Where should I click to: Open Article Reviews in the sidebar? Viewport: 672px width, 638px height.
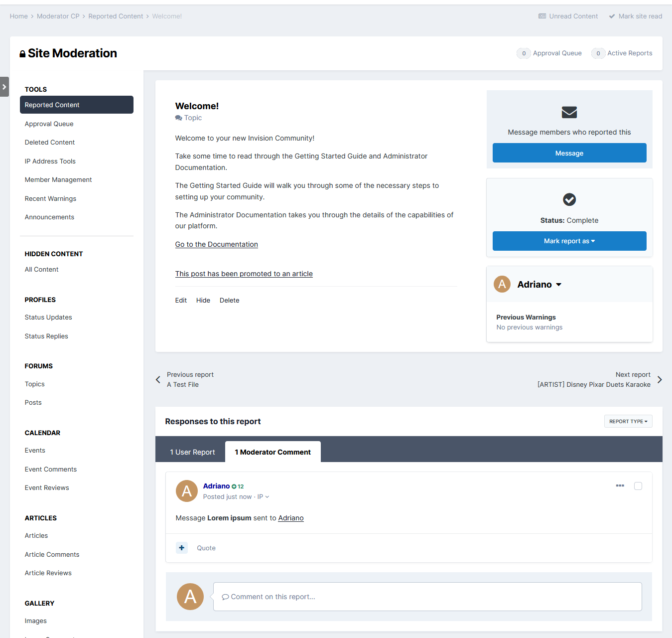[48, 573]
